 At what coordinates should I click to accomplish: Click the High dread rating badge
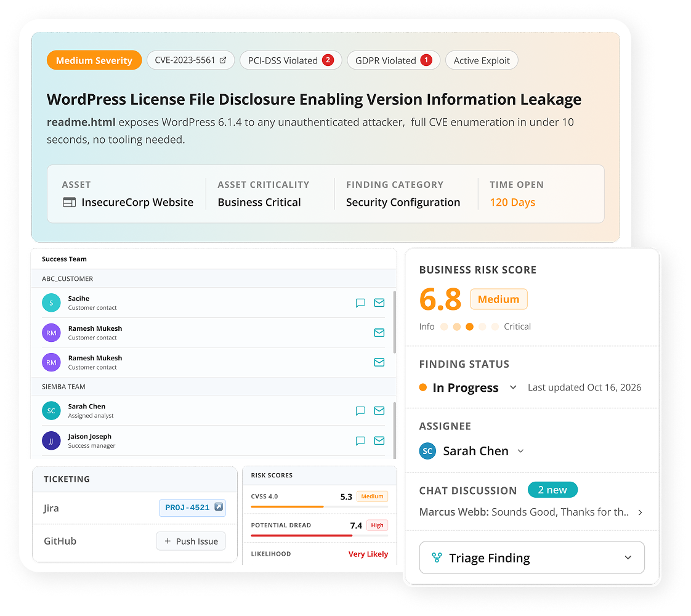378,525
